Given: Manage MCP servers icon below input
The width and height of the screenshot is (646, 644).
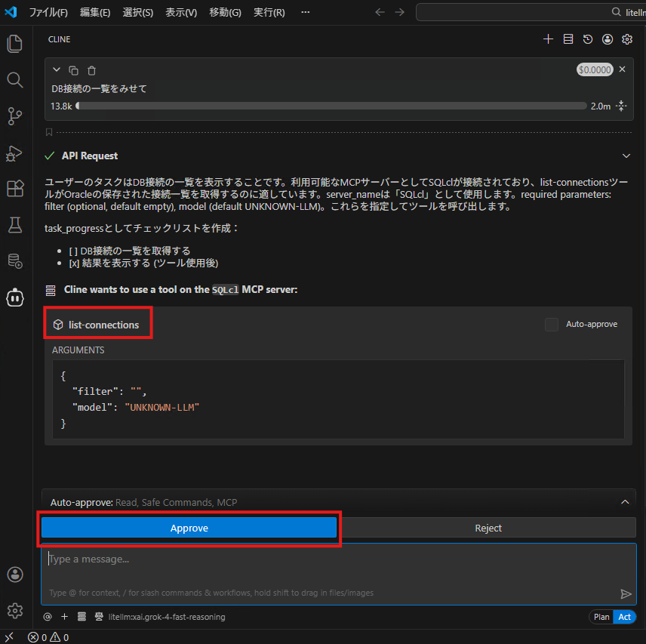Looking at the screenshot, I should (82, 616).
